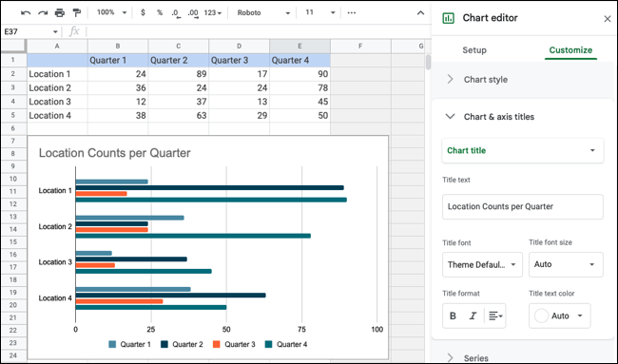Expand the Series section

(523, 357)
